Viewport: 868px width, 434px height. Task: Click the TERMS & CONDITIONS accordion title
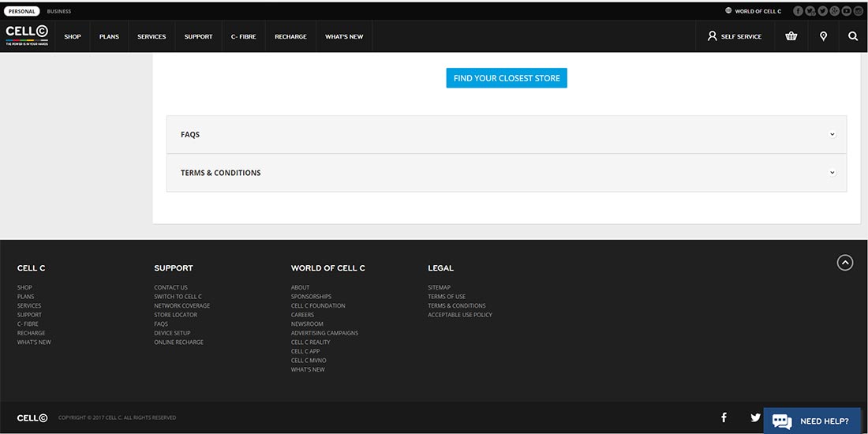[220, 173]
